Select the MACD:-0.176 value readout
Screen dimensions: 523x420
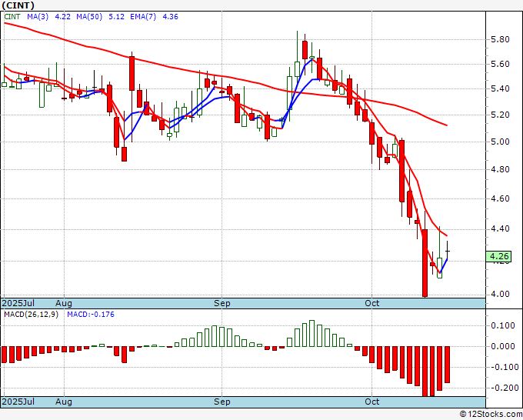[x=91, y=315]
